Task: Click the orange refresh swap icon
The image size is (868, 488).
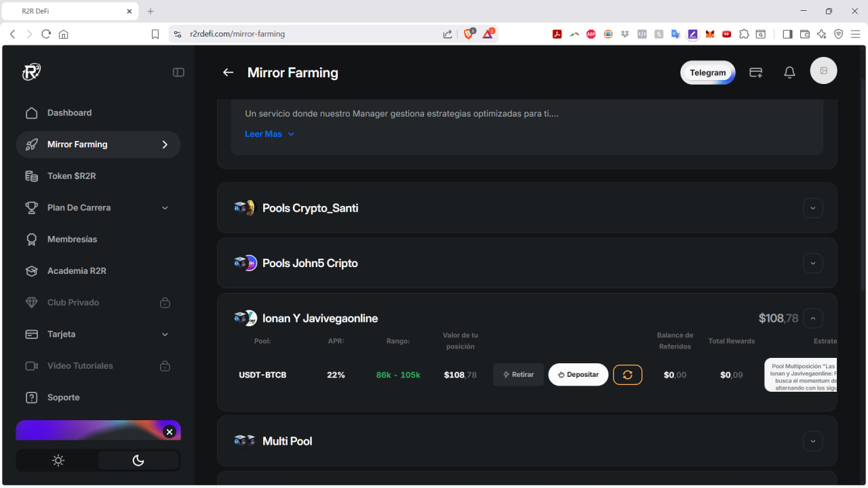Action: (x=627, y=375)
